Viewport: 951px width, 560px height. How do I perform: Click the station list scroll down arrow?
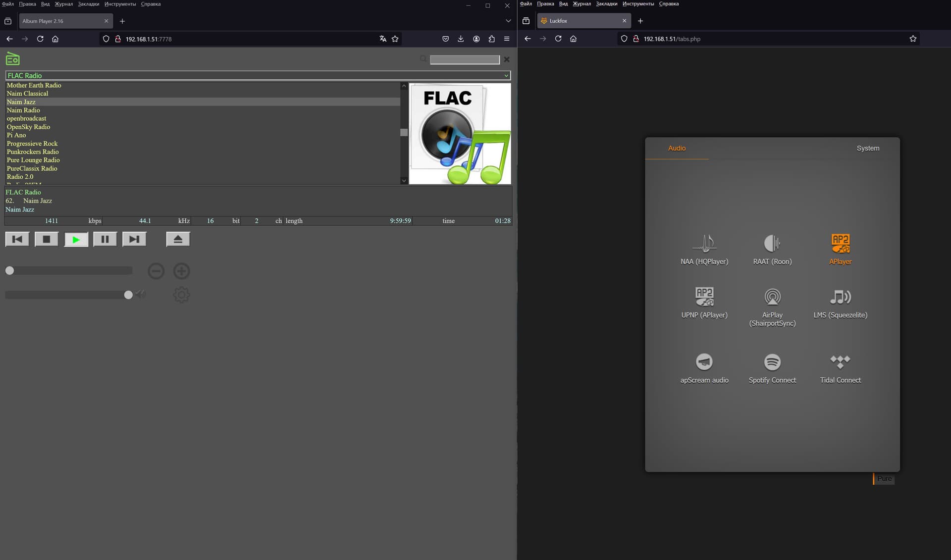point(404,181)
